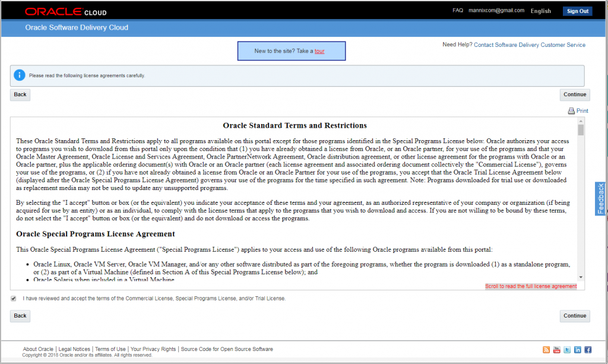Image resolution: width=608 pixels, height=364 pixels.
Task: Open the YouTube icon in footer
Action: click(556, 350)
